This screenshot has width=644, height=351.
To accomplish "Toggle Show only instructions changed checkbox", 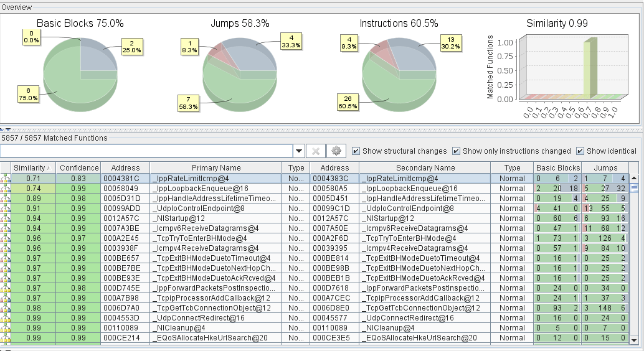I will (x=457, y=151).
